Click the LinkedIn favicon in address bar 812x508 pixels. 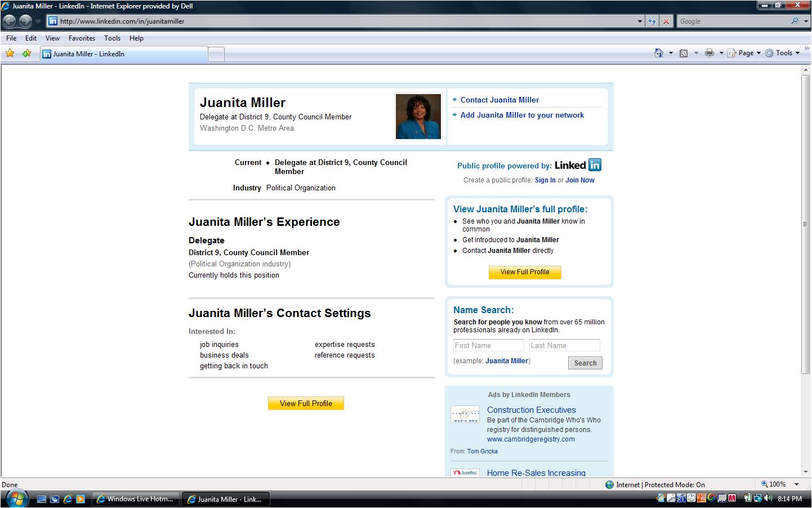click(x=52, y=21)
